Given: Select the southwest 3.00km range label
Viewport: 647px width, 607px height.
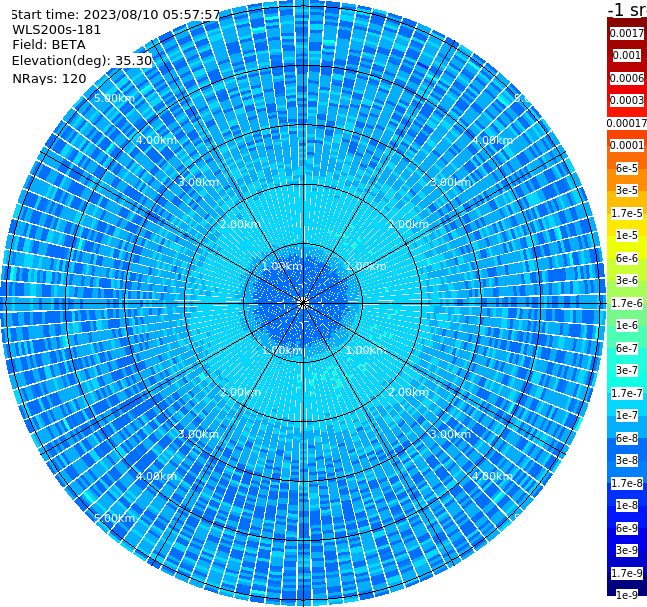Looking at the screenshot, I should pyautogui.click(x=198, y=434).
